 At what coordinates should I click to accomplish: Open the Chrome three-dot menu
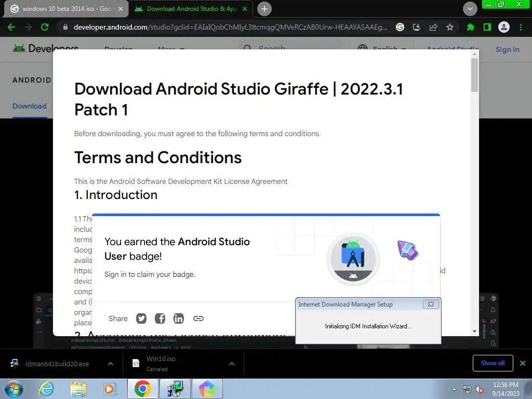tap(521, 27)
